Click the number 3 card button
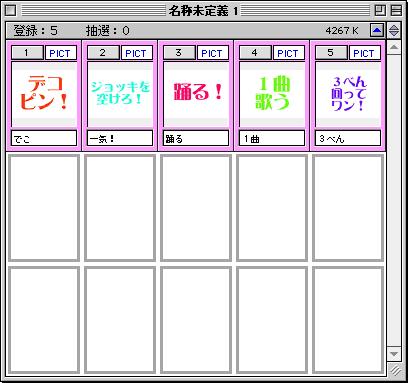The image size is (408, 383). pyautogui.click(x=179, y=53)
